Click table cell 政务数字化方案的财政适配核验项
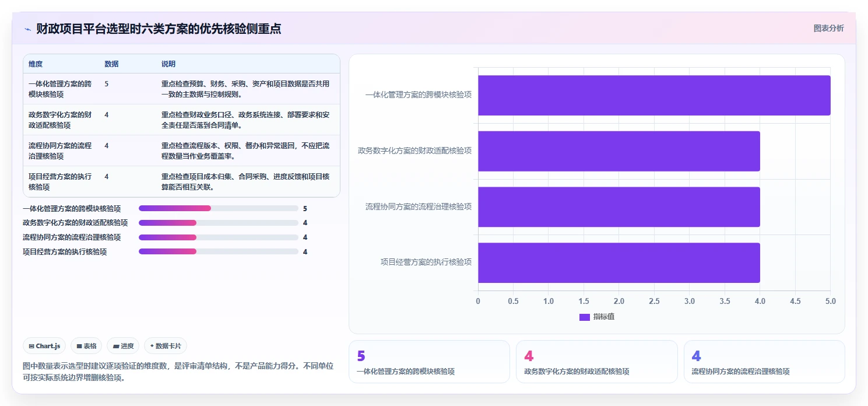 pos(61,120)
